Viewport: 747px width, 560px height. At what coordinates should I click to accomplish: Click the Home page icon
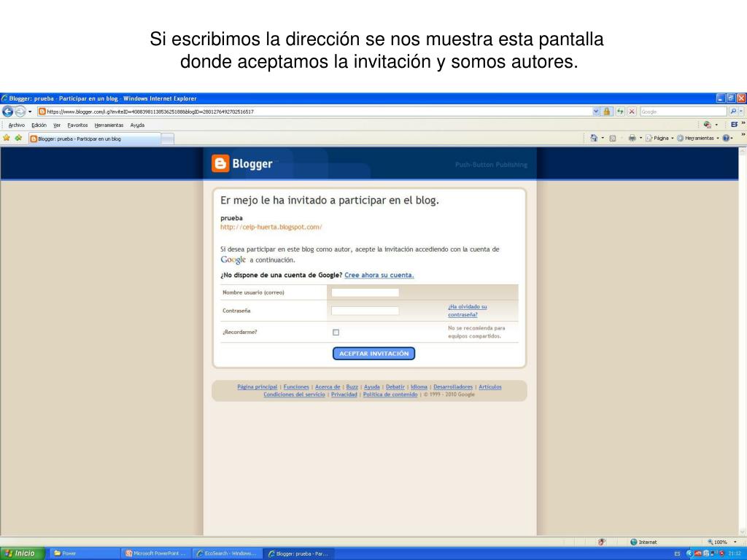click(594, 138)
